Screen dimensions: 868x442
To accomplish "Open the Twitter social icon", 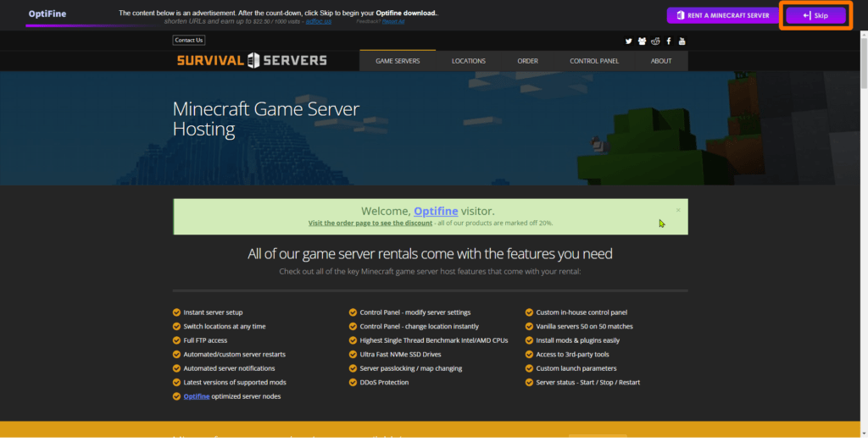I will coord(629,41).
